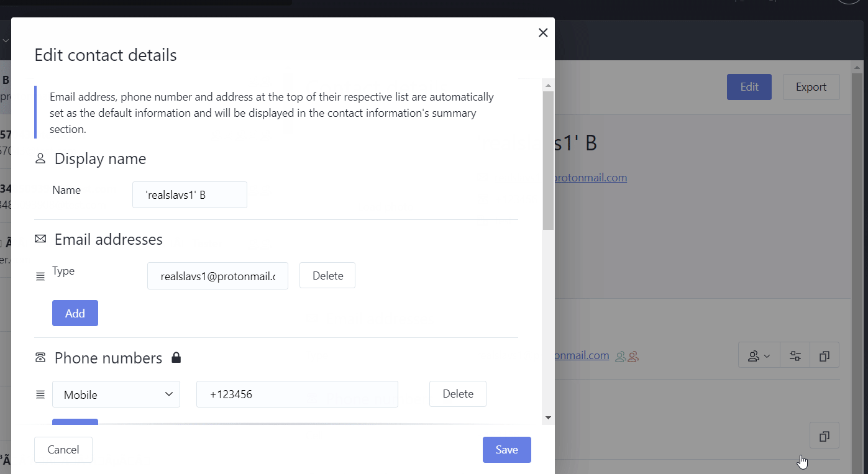Click the person icon beside Display name
868x474 pixels.
tap(40, 158)
